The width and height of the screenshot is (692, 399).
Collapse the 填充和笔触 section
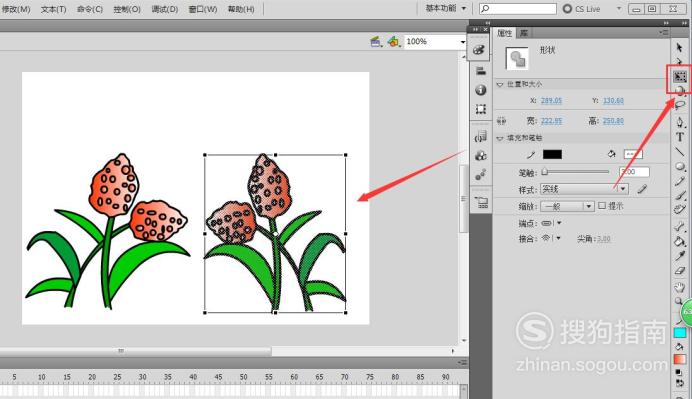[x=500, y=138]
